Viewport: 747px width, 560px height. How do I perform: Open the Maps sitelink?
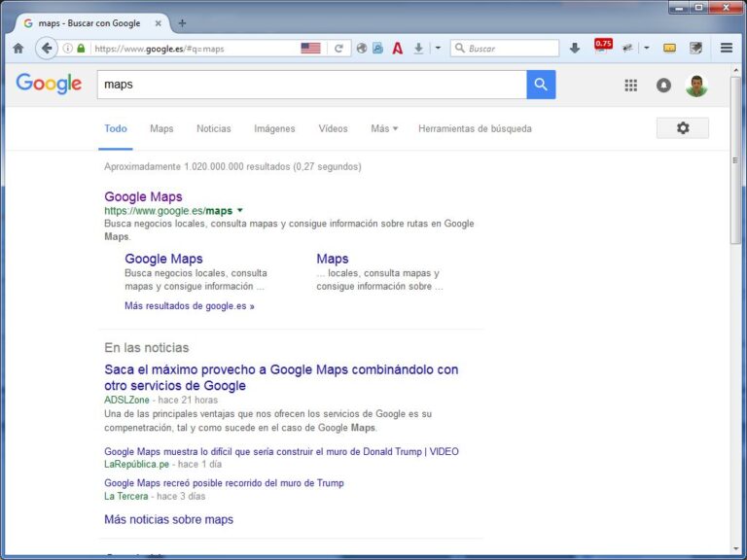[333, 259]
